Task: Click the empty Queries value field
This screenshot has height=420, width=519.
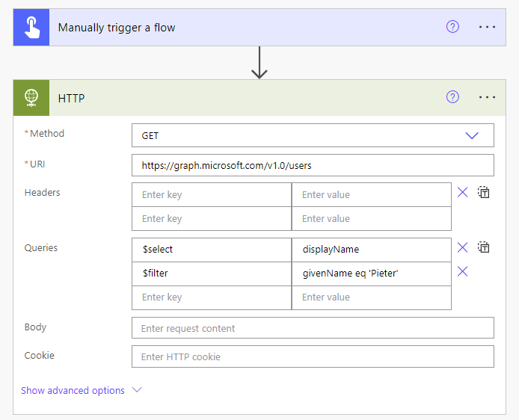Action: point(372,297)
